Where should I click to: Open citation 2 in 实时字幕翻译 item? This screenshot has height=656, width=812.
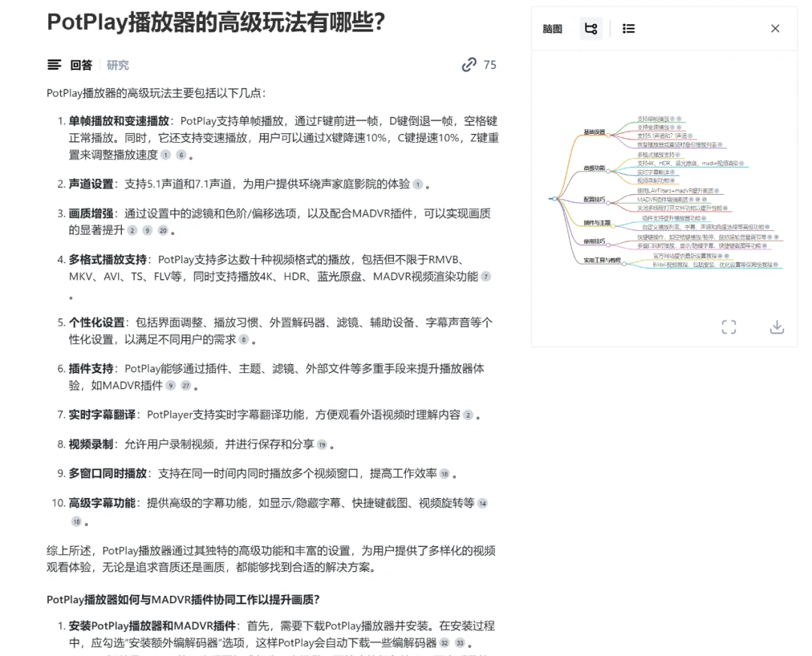468,415
